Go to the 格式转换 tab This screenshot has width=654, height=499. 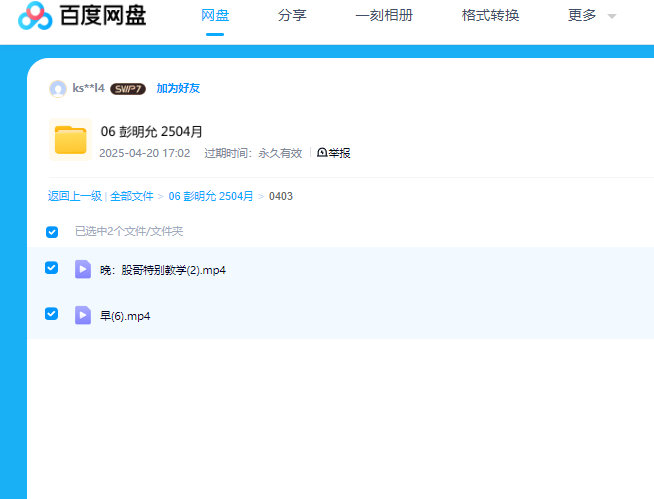pos(490,16)
